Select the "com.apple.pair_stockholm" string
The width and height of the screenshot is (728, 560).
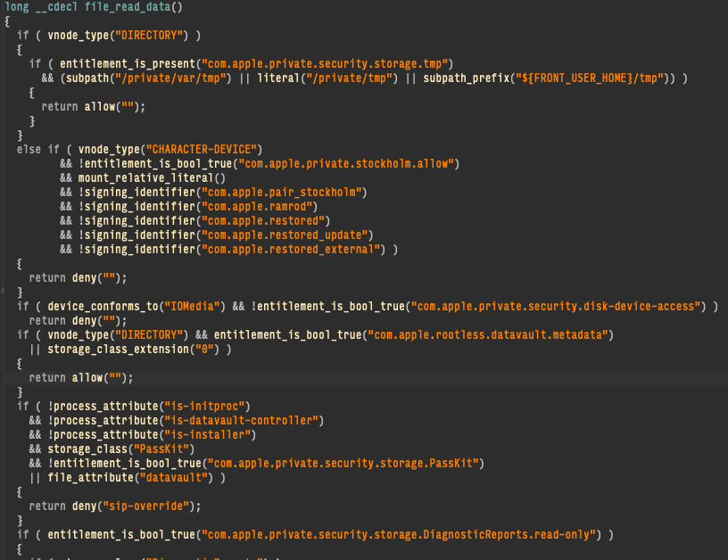tap(282, 192)
